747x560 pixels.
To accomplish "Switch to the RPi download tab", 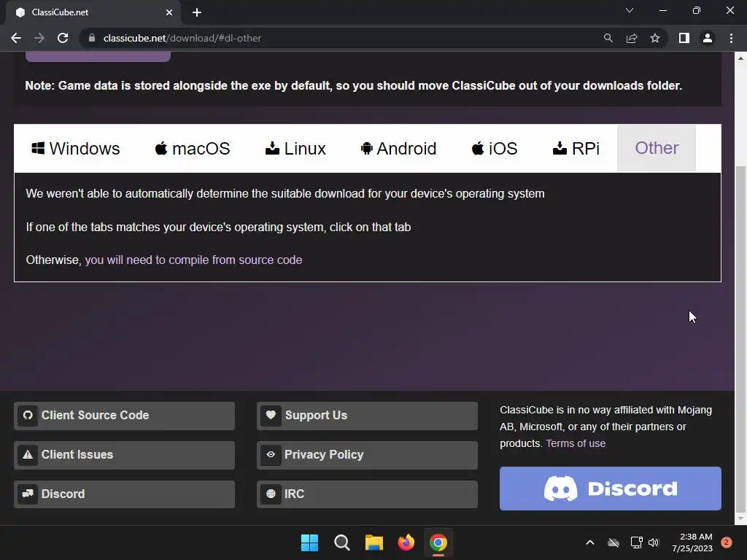I will click(576, 149).
